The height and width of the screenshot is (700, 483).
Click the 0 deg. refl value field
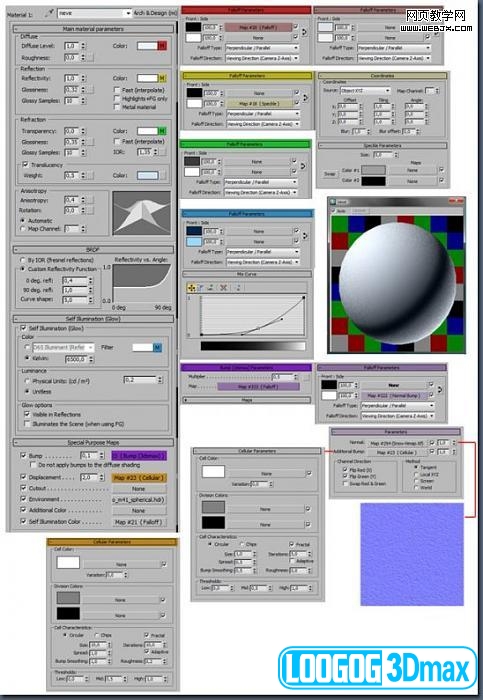coord(75,280)
